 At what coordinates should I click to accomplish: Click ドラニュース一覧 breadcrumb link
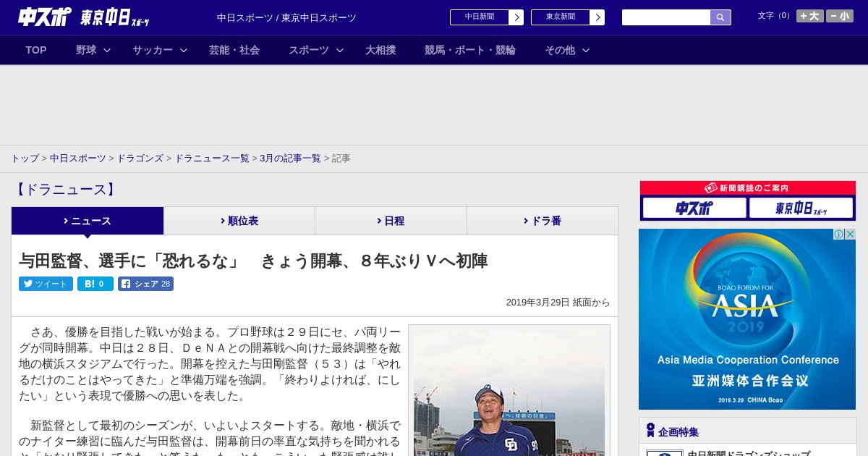point(212,159)
